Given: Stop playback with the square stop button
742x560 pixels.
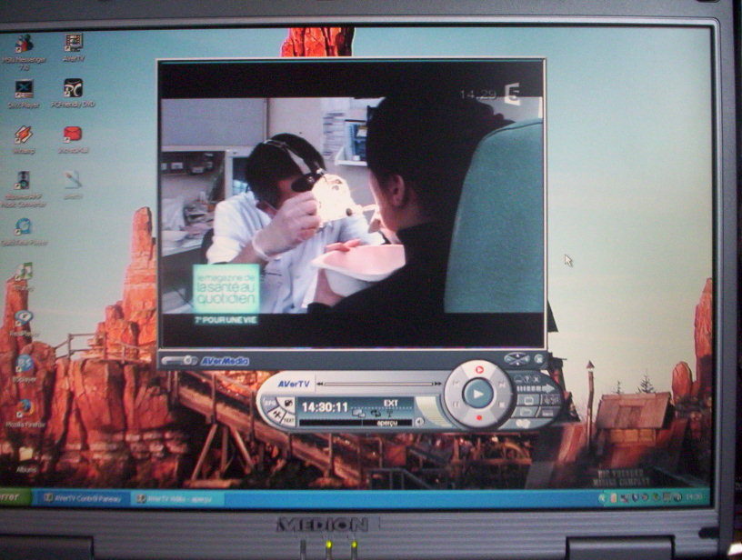Looking at the screenshot, I should coord(502,405).
